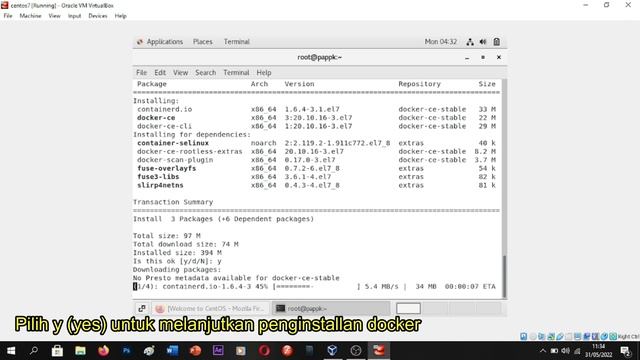This screenshot has width=640, height=360.
Task: Click the 'Transaction Summary' text
Action: pos(173,202)
